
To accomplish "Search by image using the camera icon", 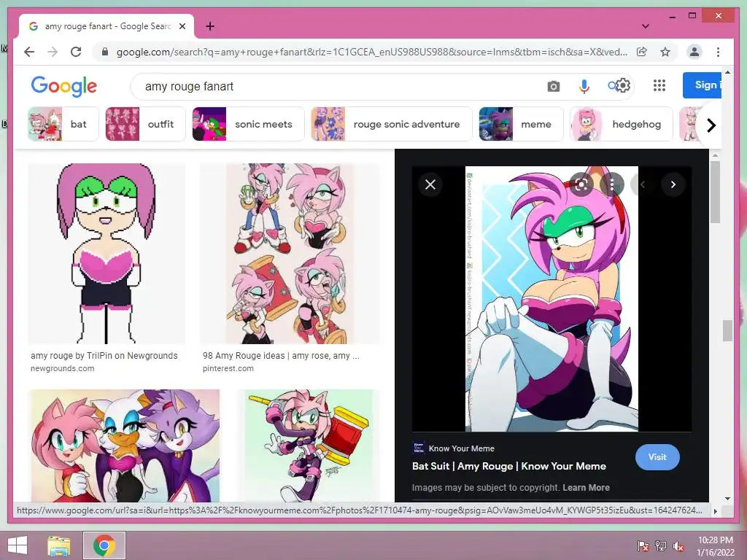I will [x=554, y=86].
